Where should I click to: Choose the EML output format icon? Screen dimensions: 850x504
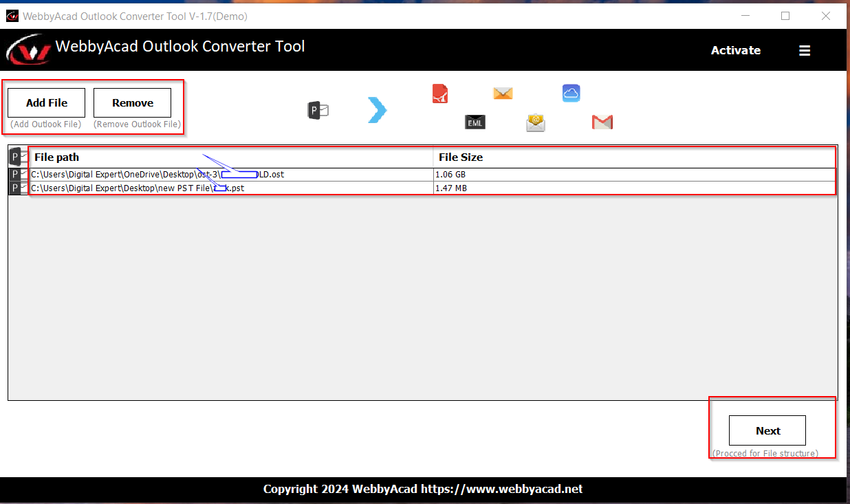click(x=475, y=122)
